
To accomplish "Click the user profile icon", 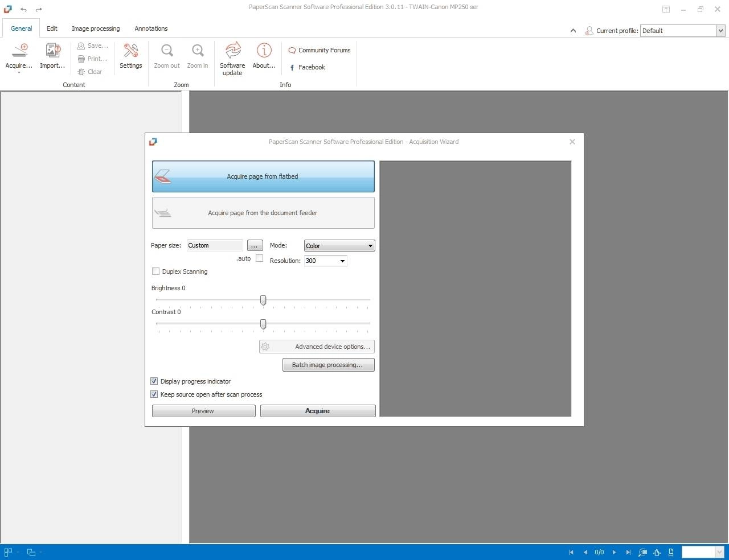I will (589, 31).
